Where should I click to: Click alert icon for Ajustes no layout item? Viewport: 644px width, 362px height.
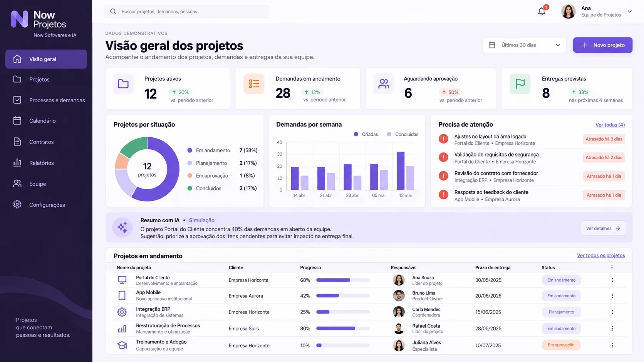(x=443, y=139)
